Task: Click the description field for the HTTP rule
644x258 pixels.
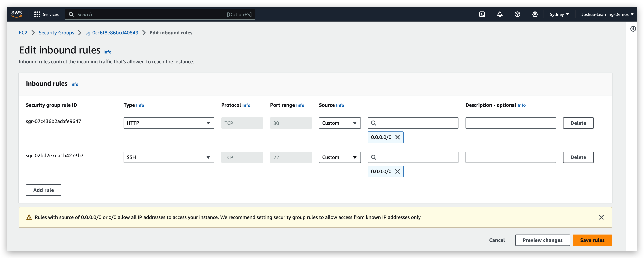Action: point(510,123)
